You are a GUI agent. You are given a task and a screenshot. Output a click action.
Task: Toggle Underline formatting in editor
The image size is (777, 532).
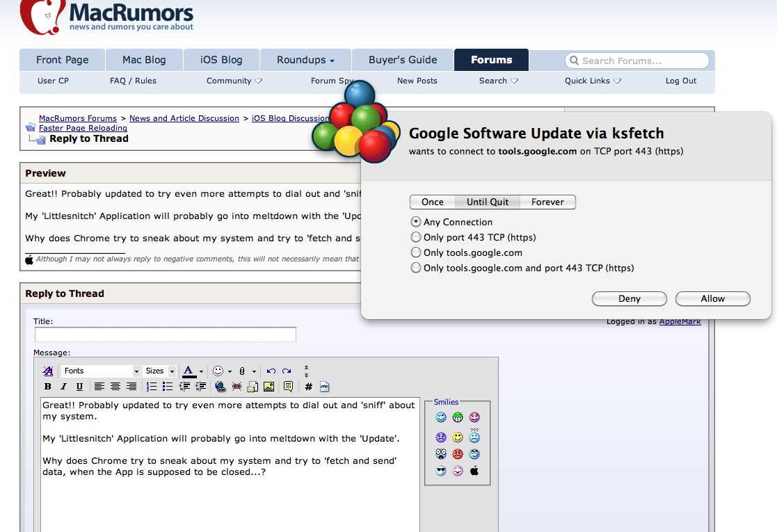(79, 387)
